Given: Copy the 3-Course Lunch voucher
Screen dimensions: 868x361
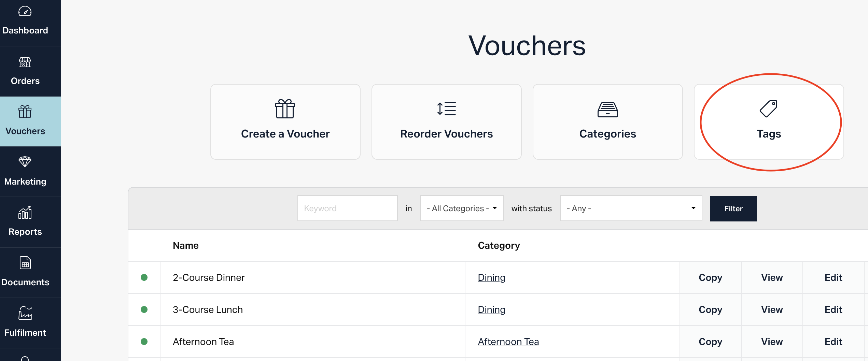Looking at the screenshot, I should pos(710,310).
